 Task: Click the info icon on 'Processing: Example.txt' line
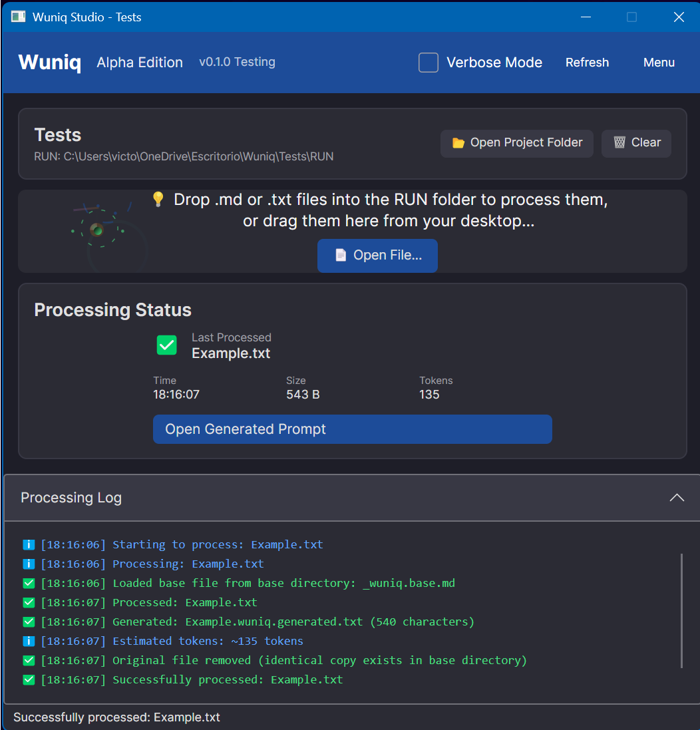coord(29,564)
